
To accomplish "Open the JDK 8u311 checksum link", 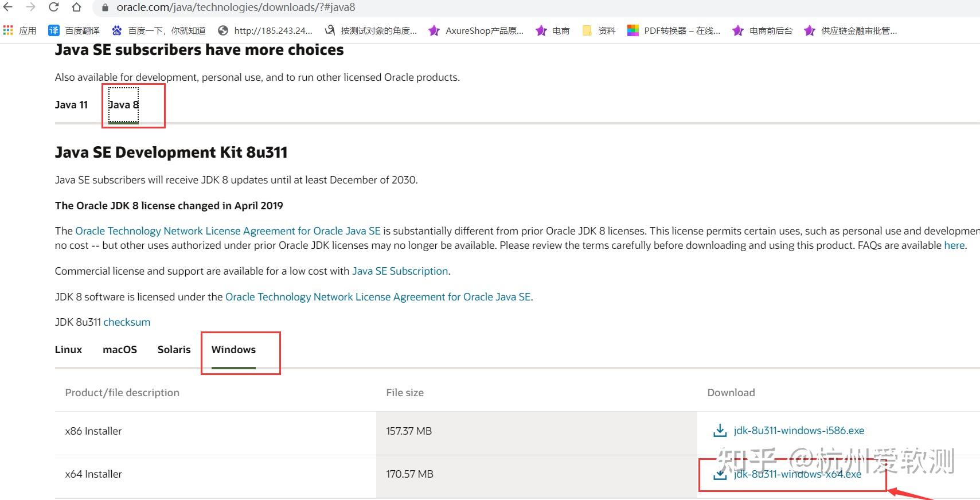I will pyautogui.click(x=127, y=322).
